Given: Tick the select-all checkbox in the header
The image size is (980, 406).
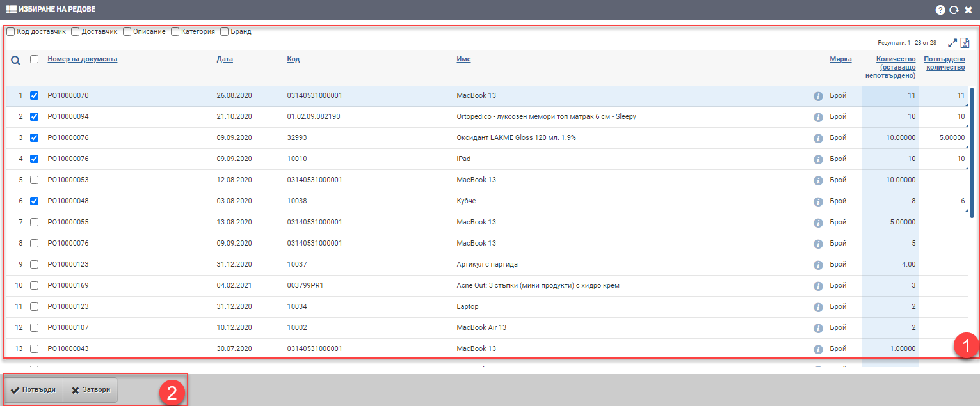Looking at the screenshot, I should [35, 59].
